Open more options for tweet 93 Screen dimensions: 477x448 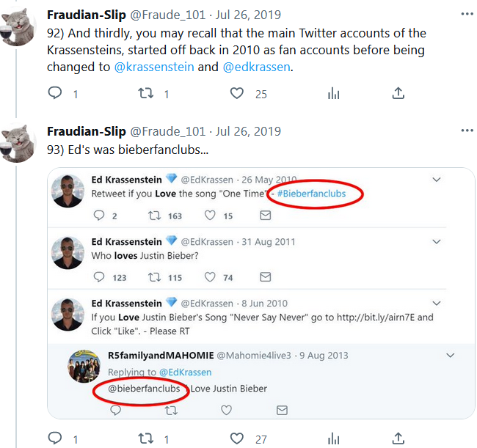(x=467, y=131)
